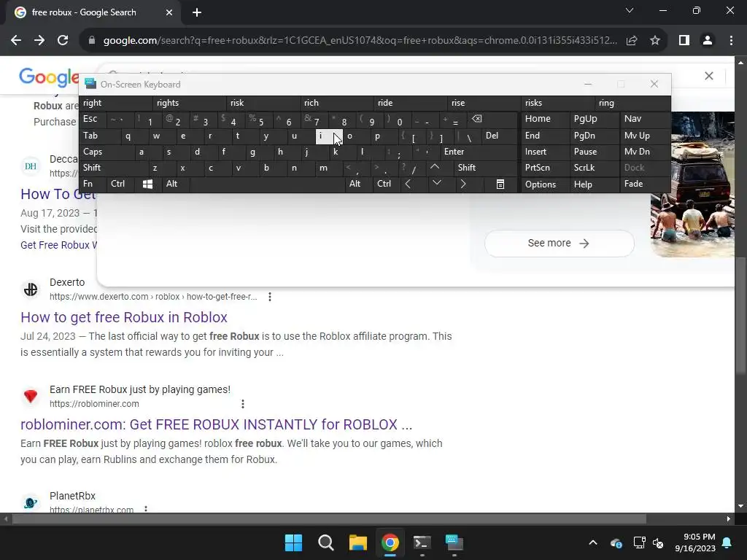The image size is (747, 560).
Task: Open Windows Search from the taskbar
Action: [x=326, y=542]
